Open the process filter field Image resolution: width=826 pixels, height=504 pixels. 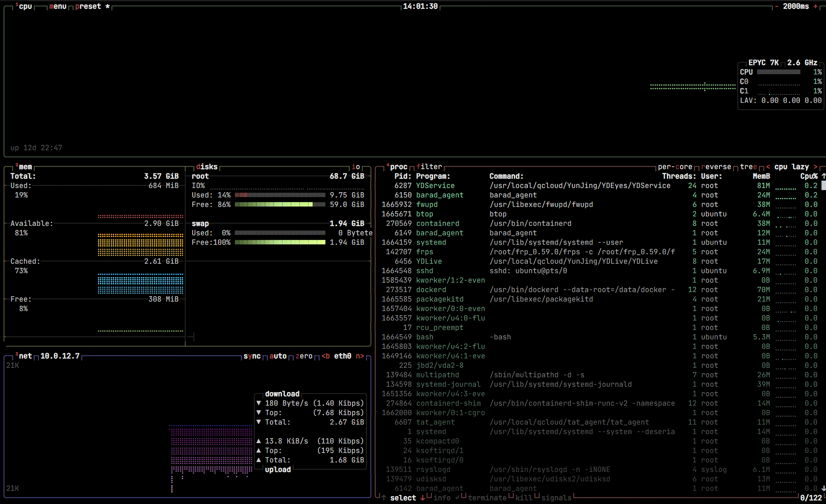(429, 167)
